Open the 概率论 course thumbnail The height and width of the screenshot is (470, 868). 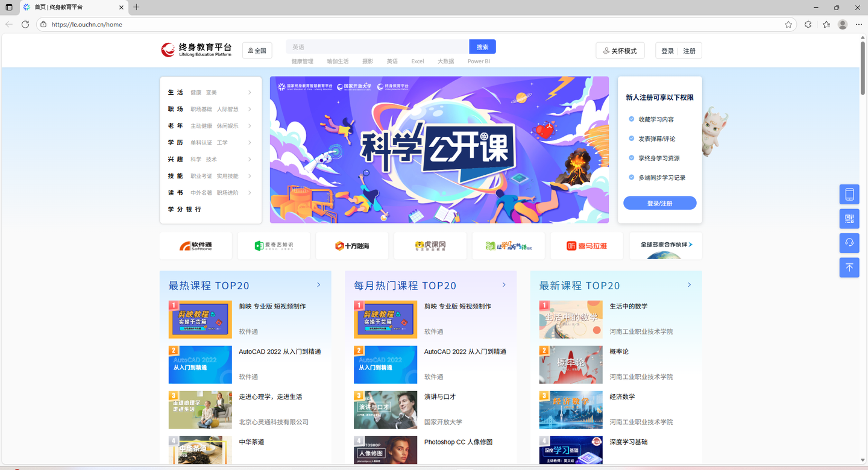[x=571, y=365]
